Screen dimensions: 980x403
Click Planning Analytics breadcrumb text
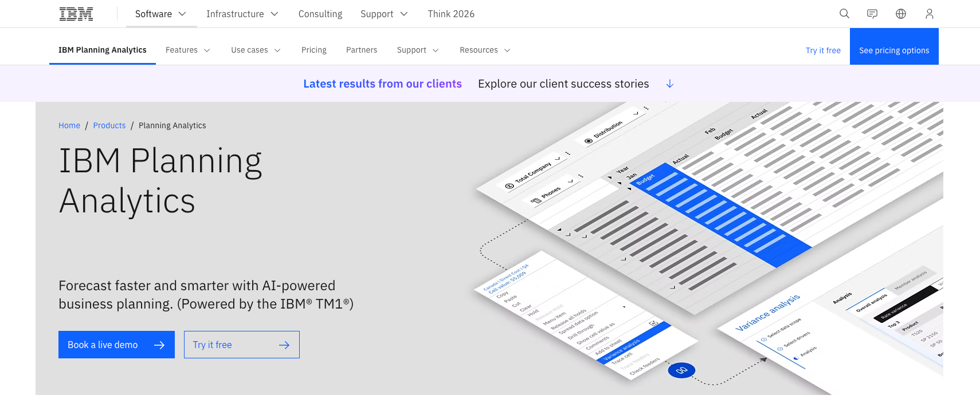click(x=173, y=125)
